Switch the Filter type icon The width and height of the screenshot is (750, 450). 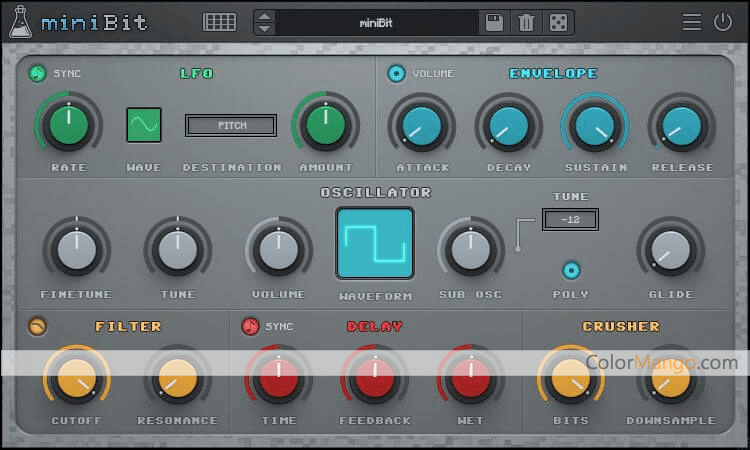pos(37,327)
